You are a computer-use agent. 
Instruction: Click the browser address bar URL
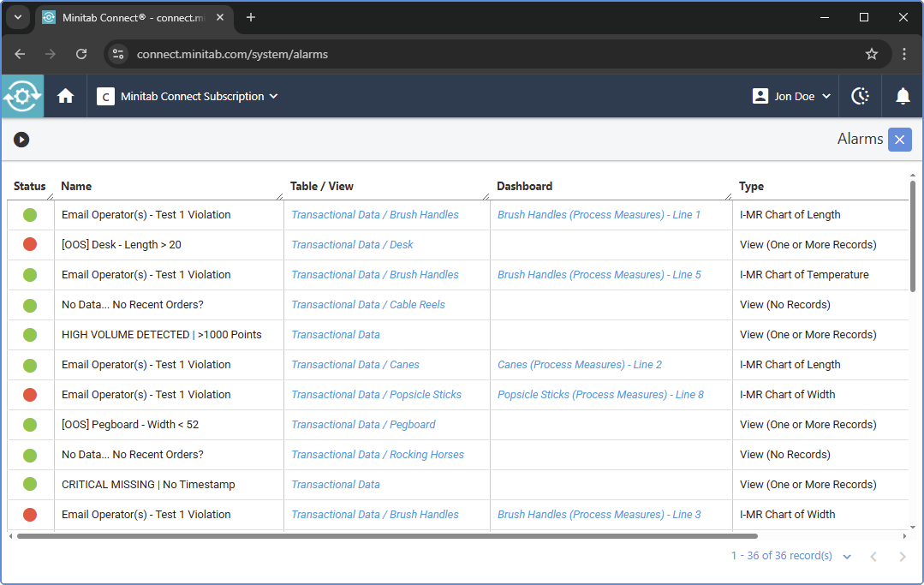click(232, 54)
